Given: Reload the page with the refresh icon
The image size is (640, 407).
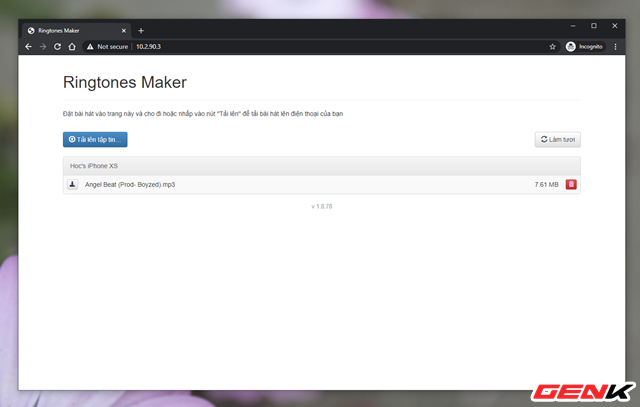Looking at the screenshot, I should click(58, 47).
